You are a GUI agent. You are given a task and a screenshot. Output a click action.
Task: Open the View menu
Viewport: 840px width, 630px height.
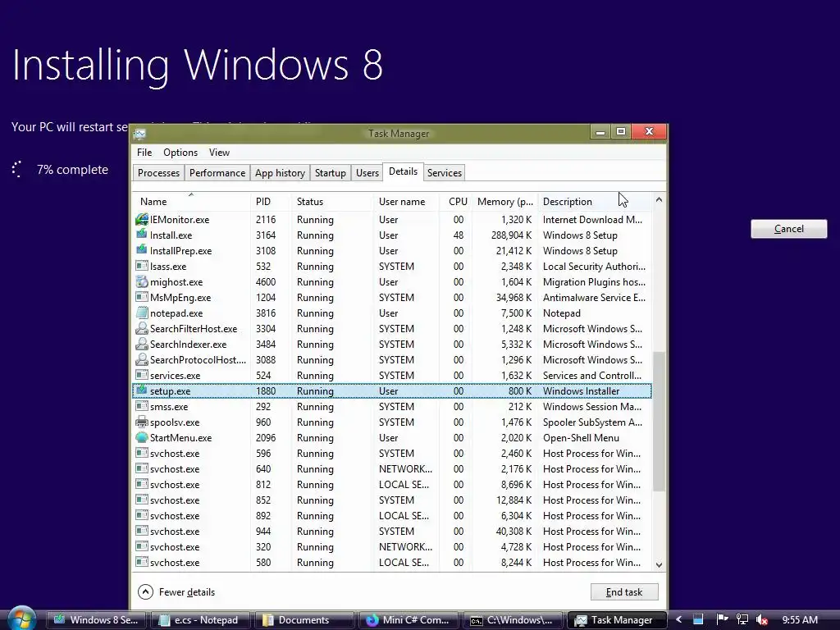tap(219, 153)
